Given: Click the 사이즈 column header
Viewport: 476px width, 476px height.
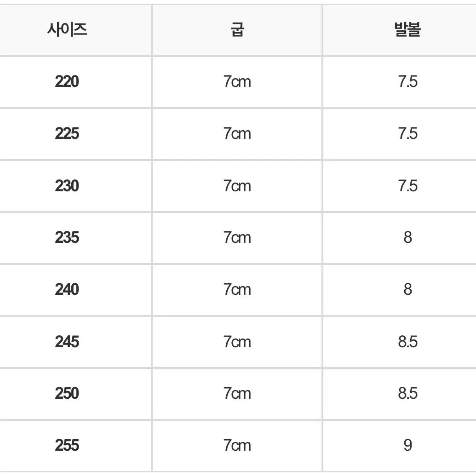Looking at the screenshot, I should (67, 30).
